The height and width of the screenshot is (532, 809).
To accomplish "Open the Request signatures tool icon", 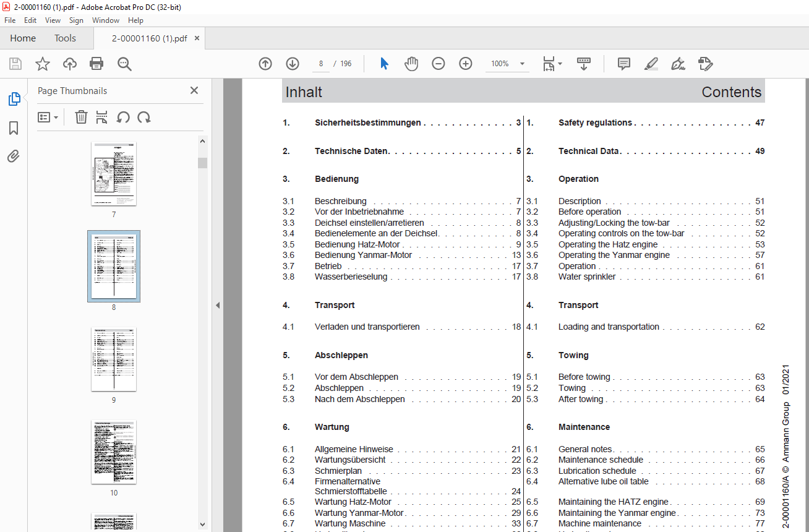I will (x=706, y=64).
